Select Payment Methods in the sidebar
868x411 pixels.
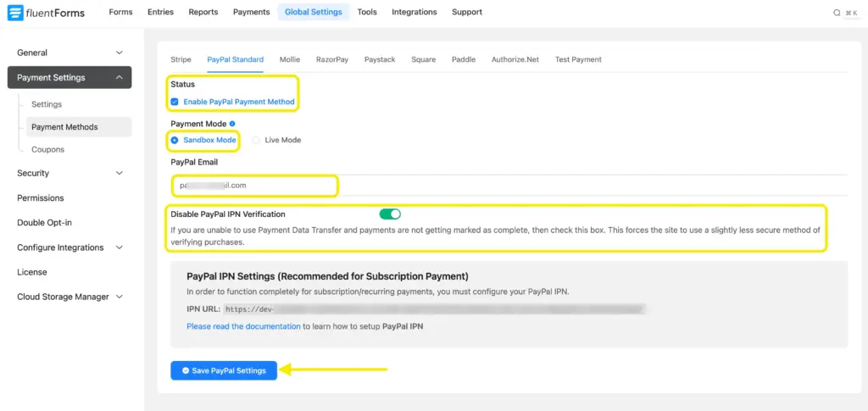click(x=79, y=127)
